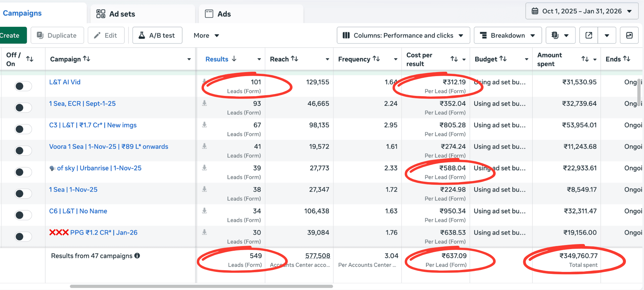Open the 1 Sea | 1-Nov-25 campaign link

(73, 190)
